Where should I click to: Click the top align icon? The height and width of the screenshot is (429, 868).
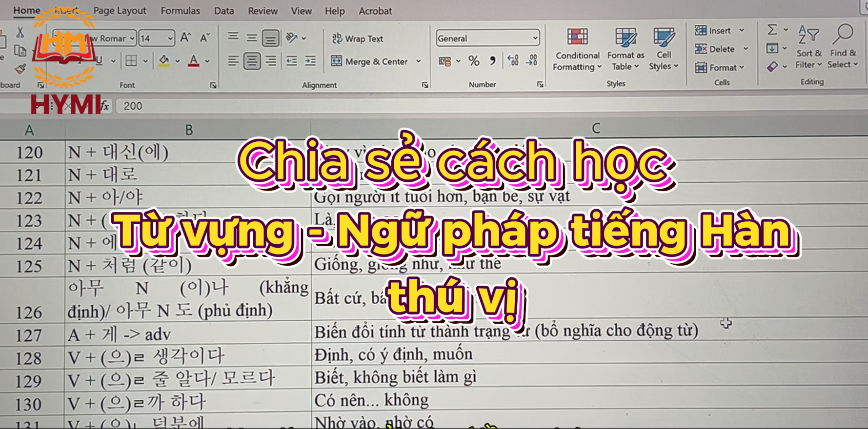[233, 37]
